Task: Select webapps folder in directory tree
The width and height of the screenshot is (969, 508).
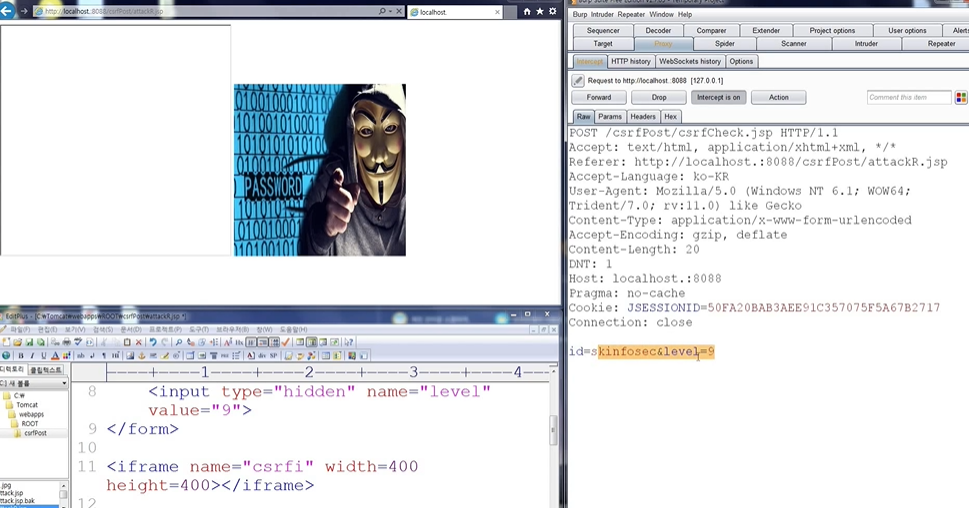Action: (x=31, y=414)
